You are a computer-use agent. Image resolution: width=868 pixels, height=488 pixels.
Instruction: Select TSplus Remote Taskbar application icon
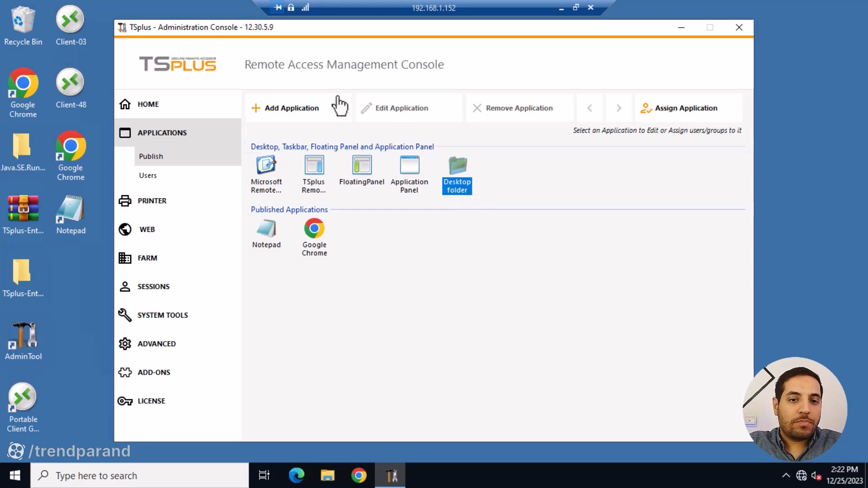point(314,174)
